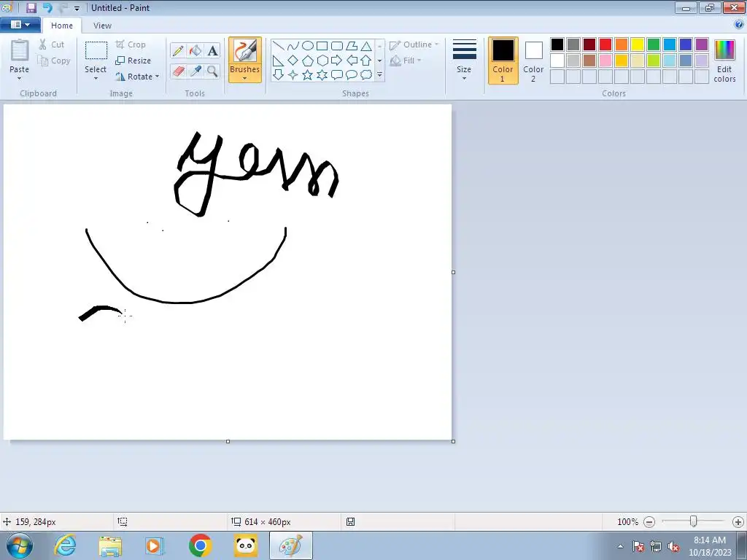Choose the Four-point star shape
Image resolution: width=747 pixels, height=560 pixels.
click(x=293, y=75)
